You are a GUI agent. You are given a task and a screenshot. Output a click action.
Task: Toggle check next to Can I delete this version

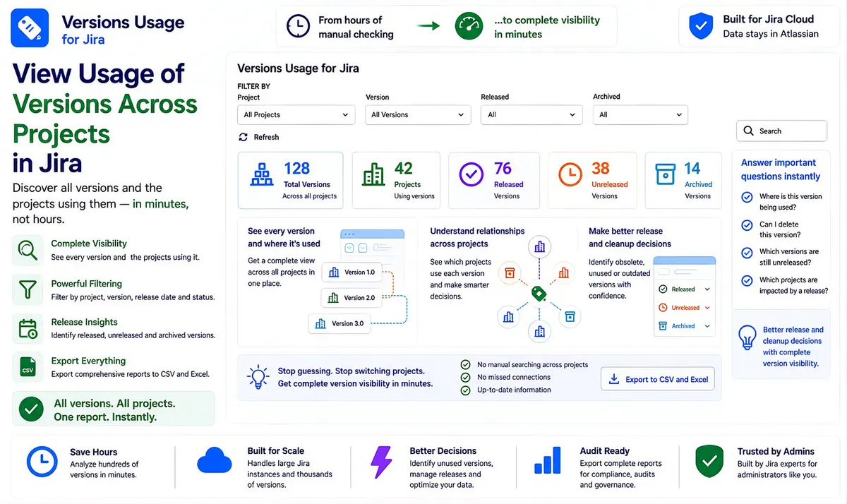747,225
